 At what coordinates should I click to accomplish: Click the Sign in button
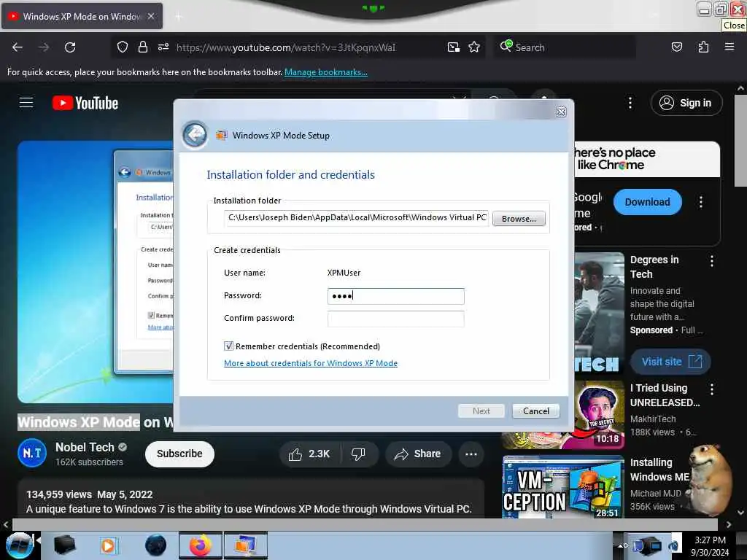(x=686, y=103)
